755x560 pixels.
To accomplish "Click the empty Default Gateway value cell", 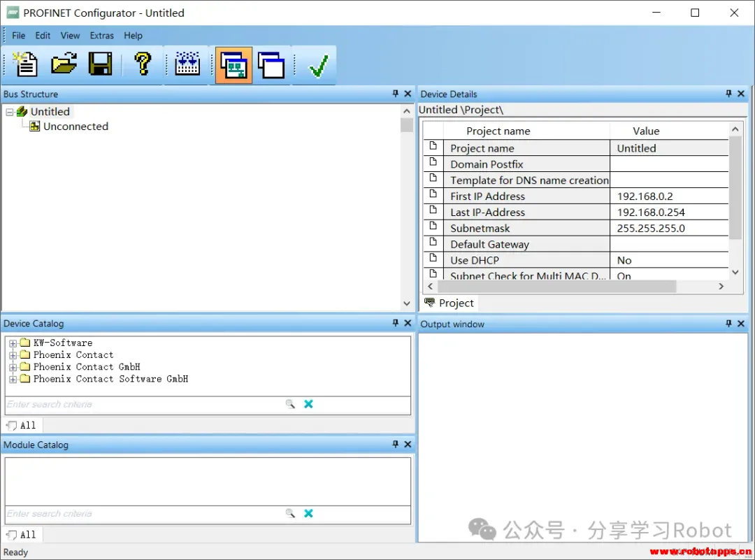I will (x=669, y=244).
